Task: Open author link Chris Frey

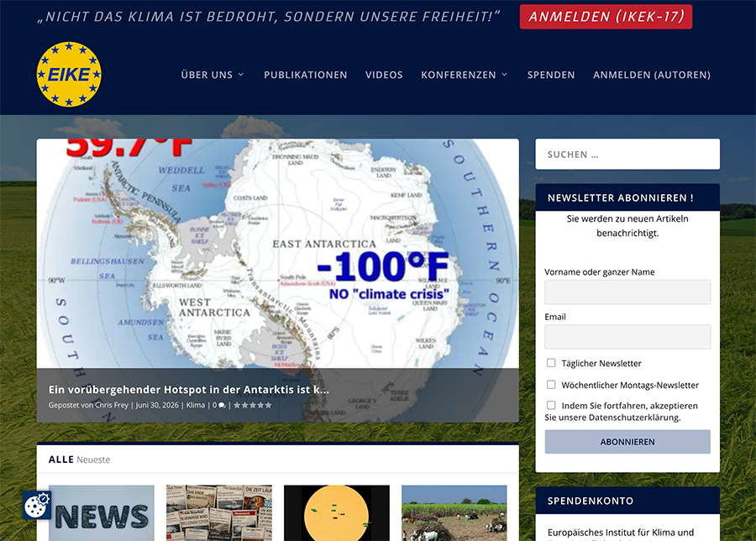Action: tap(112, 406)
